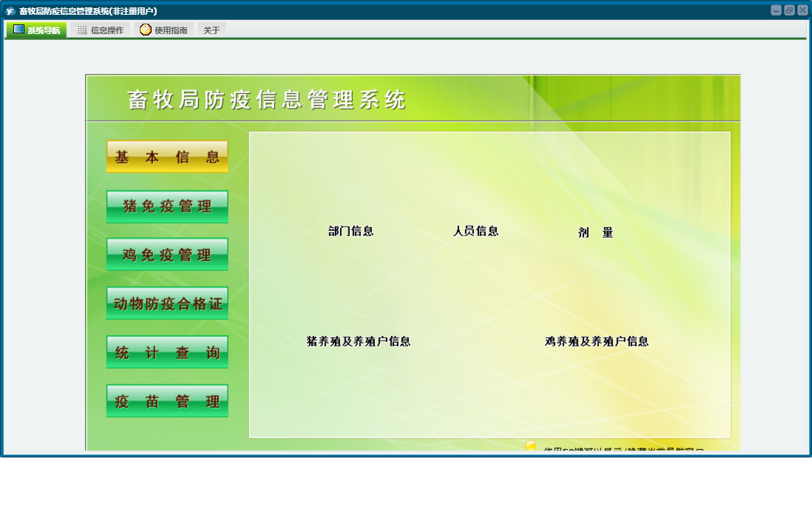The image size is (812, 530).
Task: Click the grid icon beside 信息操作
Action: pyautogui.click(x=82, y=30)
